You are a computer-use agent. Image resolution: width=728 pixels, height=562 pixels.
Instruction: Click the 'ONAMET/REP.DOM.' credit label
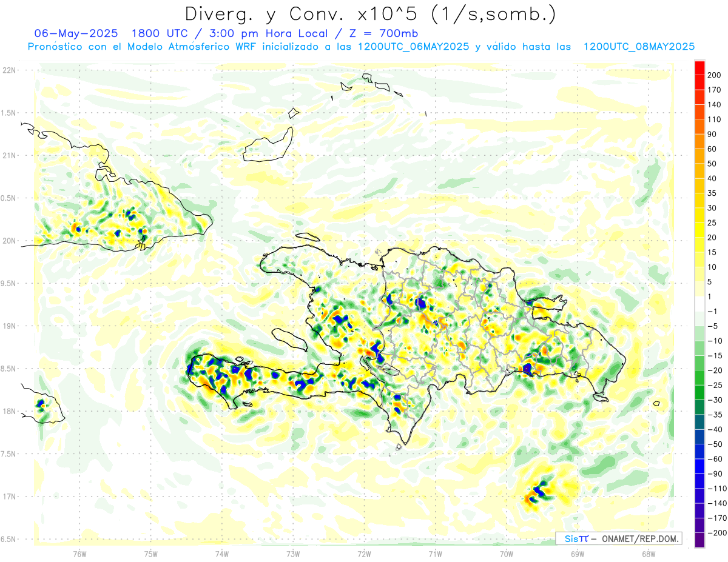tap(640, 538)
